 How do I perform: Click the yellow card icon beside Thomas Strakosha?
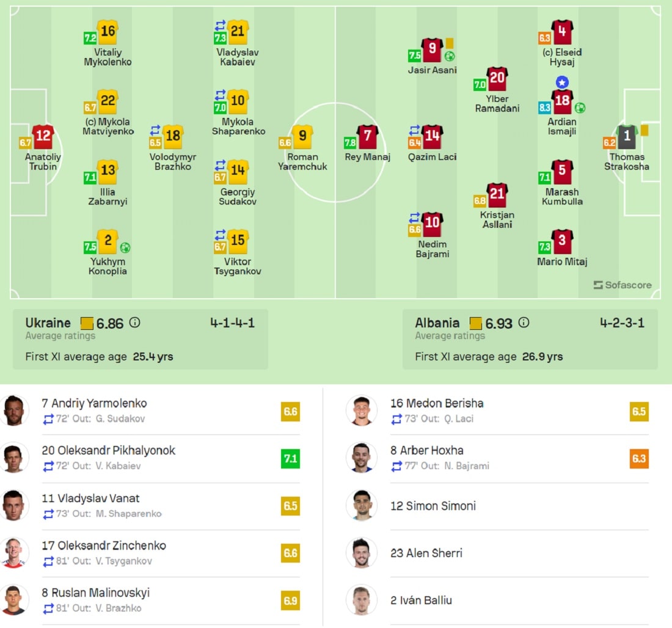(644, 130)
